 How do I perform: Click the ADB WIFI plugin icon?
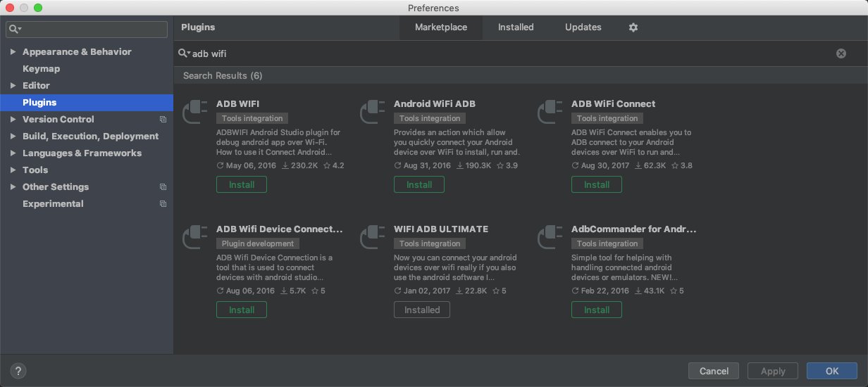click(195, 113)
